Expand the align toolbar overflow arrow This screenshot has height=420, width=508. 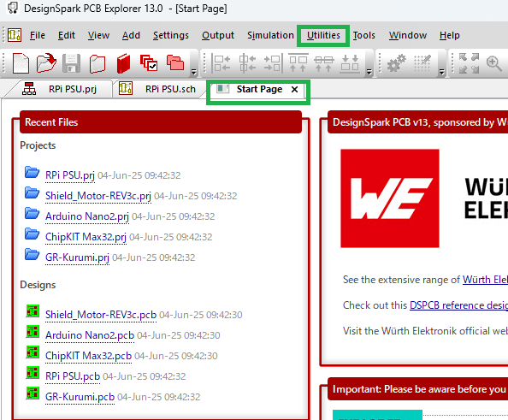(x=369, y=72)
